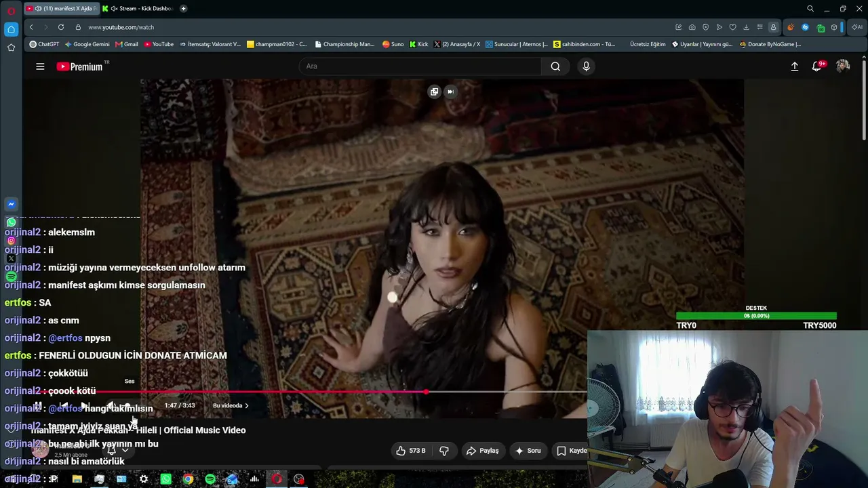Focus the YouTube search box 'Ara'
The height and width of the screenshot is (488, 868).
point(420,66)
